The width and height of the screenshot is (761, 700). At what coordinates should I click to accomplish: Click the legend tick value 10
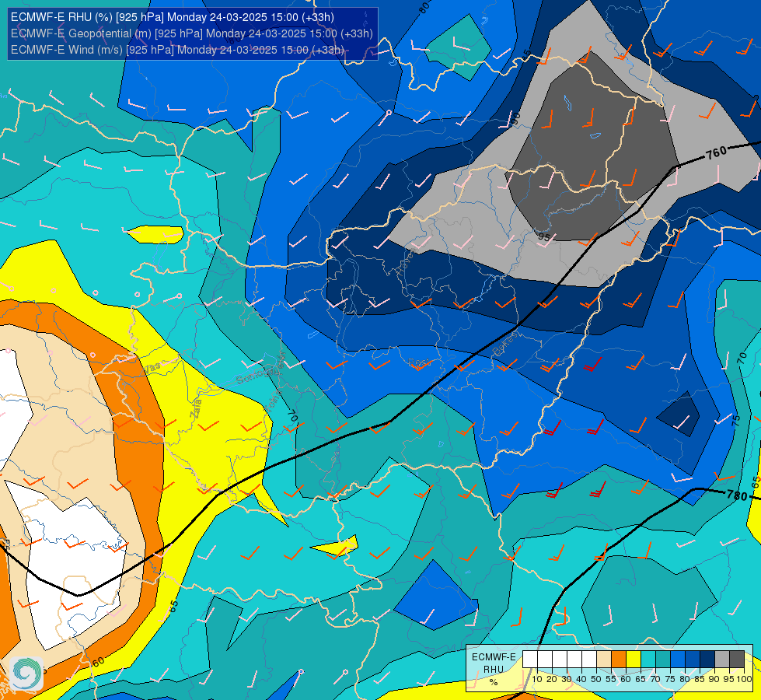pyautogui.click(x=537, y=679)
